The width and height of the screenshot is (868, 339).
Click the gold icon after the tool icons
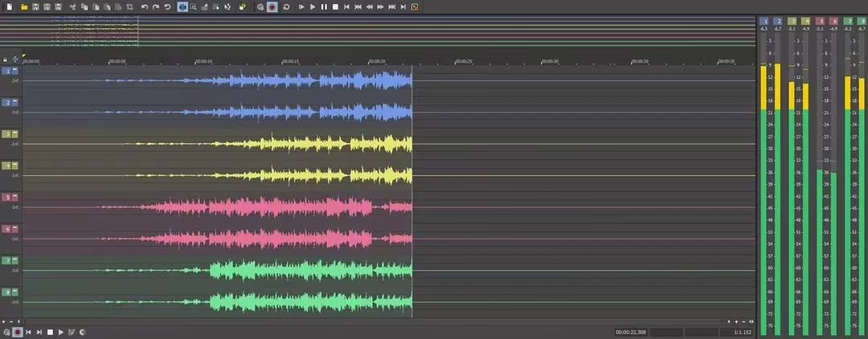click(242, 6)
